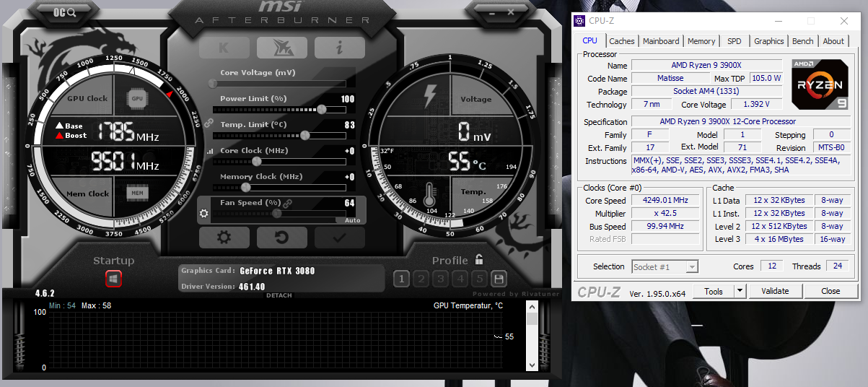868x387 pixels.
Task: Select profile slot 3
Action: 441,279
